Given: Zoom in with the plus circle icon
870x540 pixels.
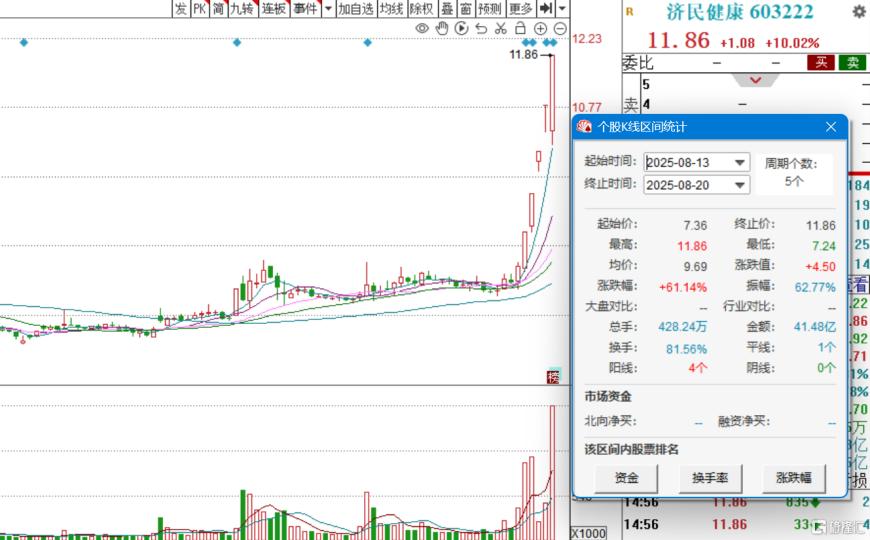Looking at the screenshot, I should coord(540,28).
